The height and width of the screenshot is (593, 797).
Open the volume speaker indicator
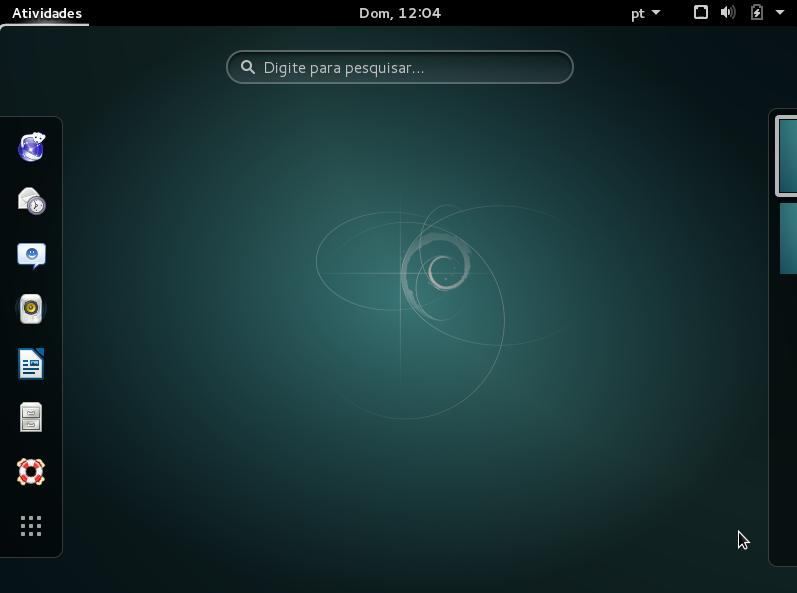point(728,12)
